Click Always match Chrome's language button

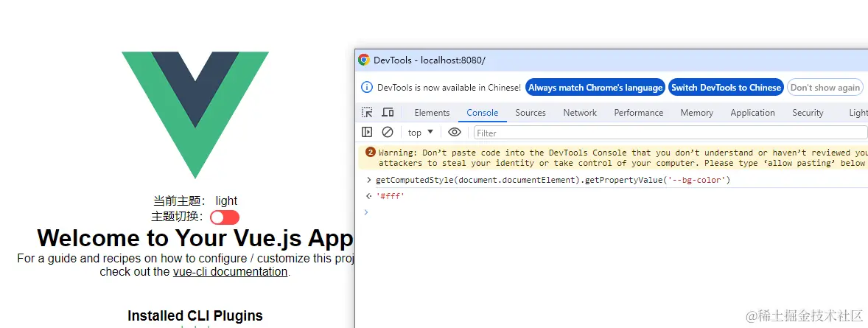tap(595, 88)
